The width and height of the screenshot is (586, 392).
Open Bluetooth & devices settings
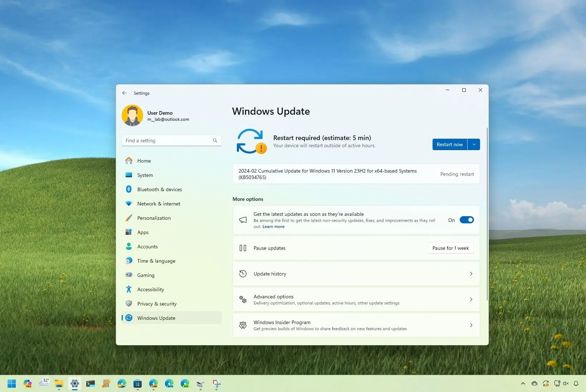(x=172, y=189)
